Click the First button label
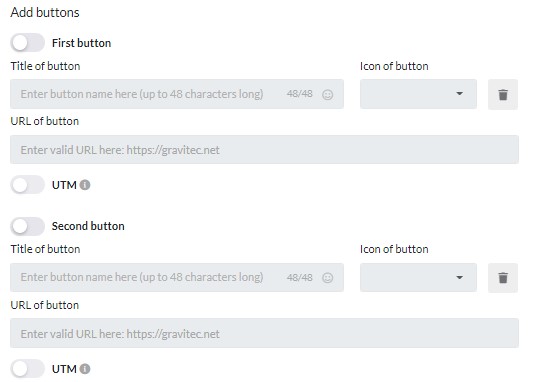Viewport: 549px width, 382px height. pyautogui.click(x=82, y=43)
